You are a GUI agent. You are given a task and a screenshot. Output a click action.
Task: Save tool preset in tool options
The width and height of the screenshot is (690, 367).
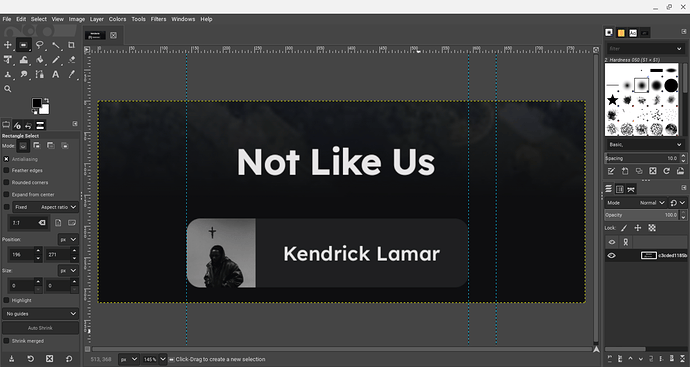pos(11,359)
